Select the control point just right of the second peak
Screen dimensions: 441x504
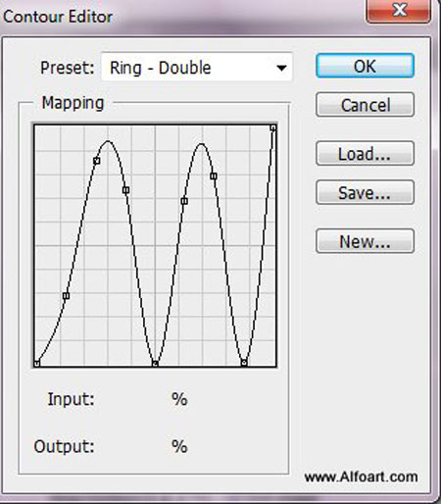coord(214,176)
